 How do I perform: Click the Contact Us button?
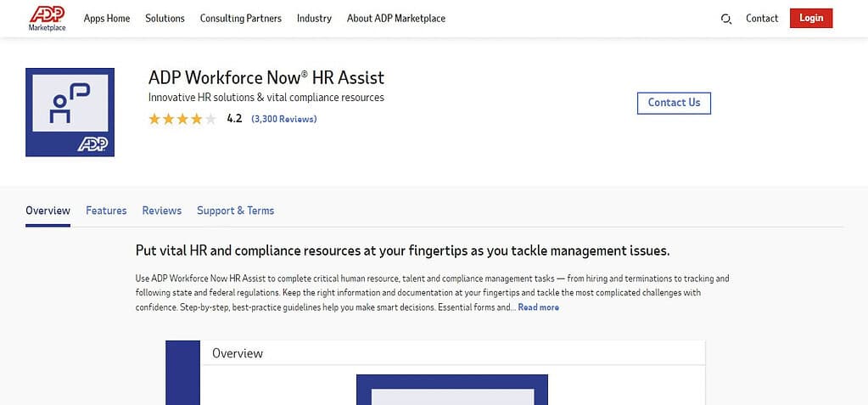pyautogui.click(x=674, y=103)
